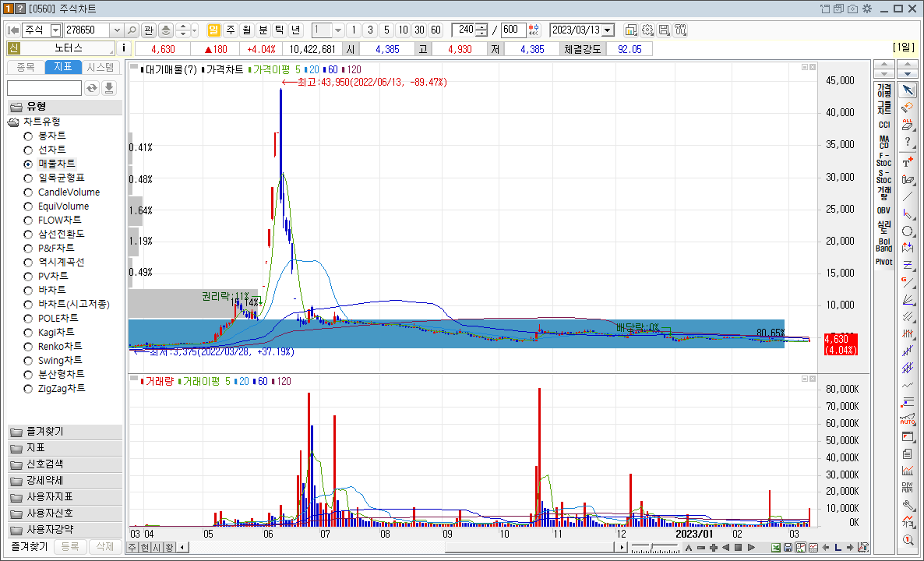Select the EquiVolume chart type
The image size is (924, 561).
(x=28, y=206)
